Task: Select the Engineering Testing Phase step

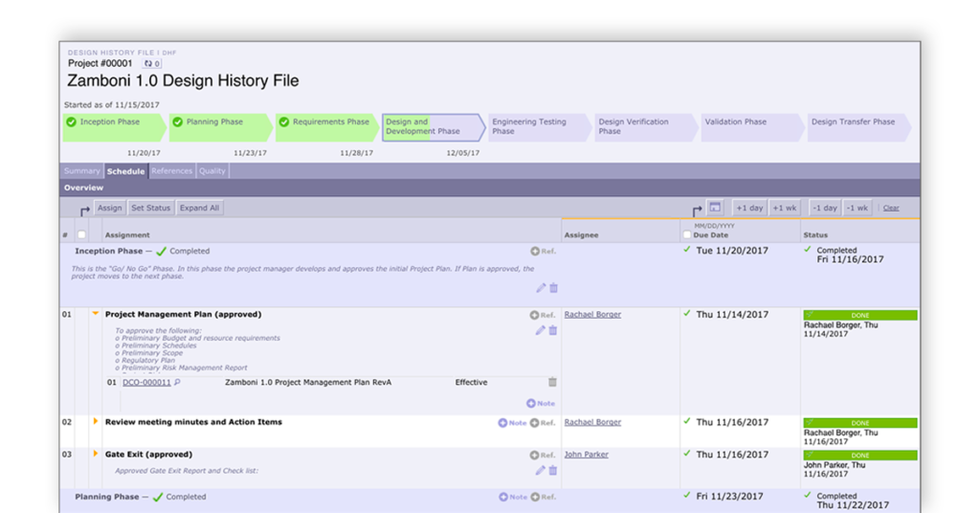Action: pos(539,127)
